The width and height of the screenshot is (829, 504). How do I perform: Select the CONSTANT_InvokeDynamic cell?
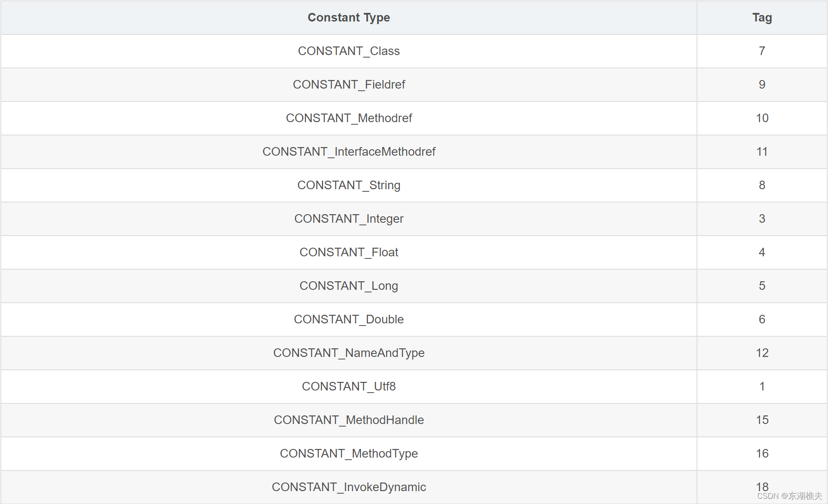coord(349,487)
